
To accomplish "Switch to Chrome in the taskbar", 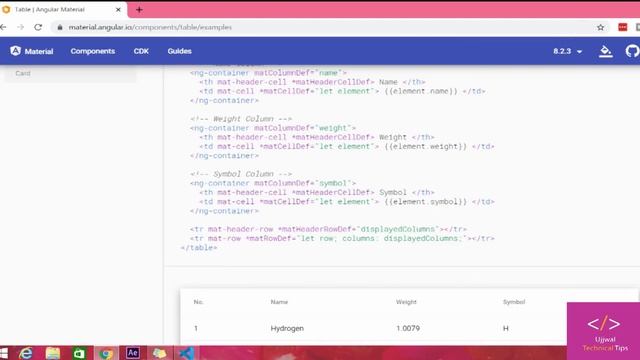I will [106, 353].
